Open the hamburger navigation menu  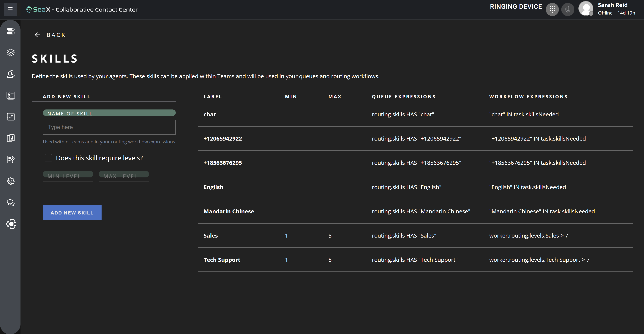pyautogui.click(x=10, y=9)
